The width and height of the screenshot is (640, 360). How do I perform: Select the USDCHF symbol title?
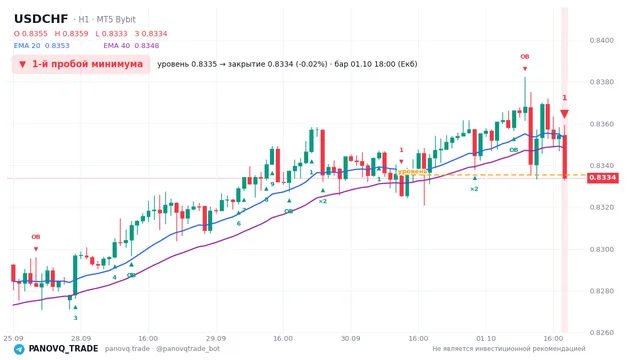41,19
